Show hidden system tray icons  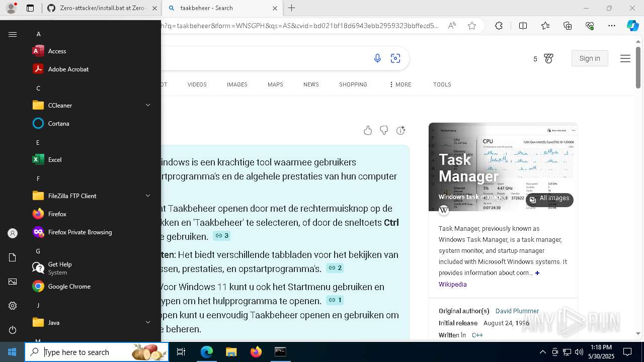pos(542,352)
